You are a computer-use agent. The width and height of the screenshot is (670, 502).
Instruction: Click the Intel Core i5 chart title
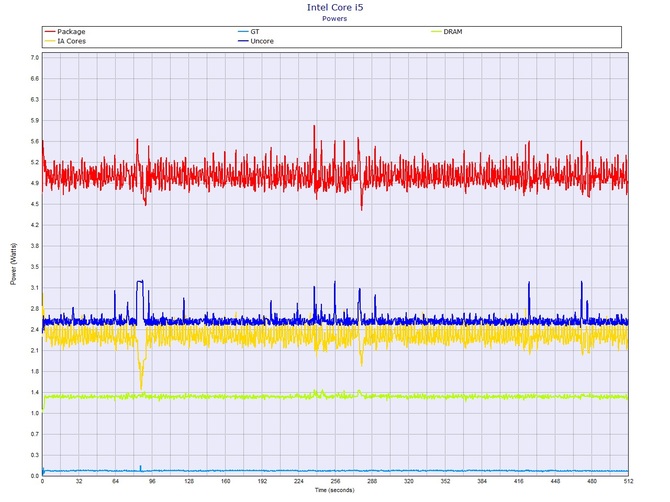pos(335,7)
